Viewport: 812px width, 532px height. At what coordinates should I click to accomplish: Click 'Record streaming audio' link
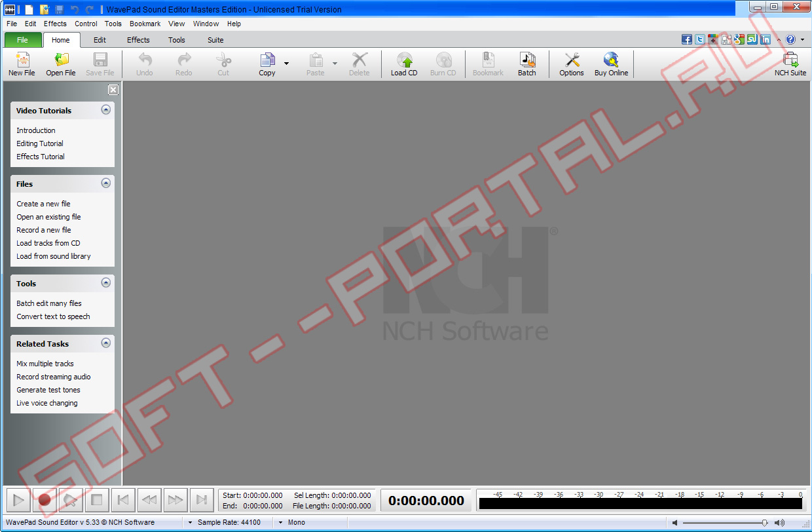[x=54, y=377]
